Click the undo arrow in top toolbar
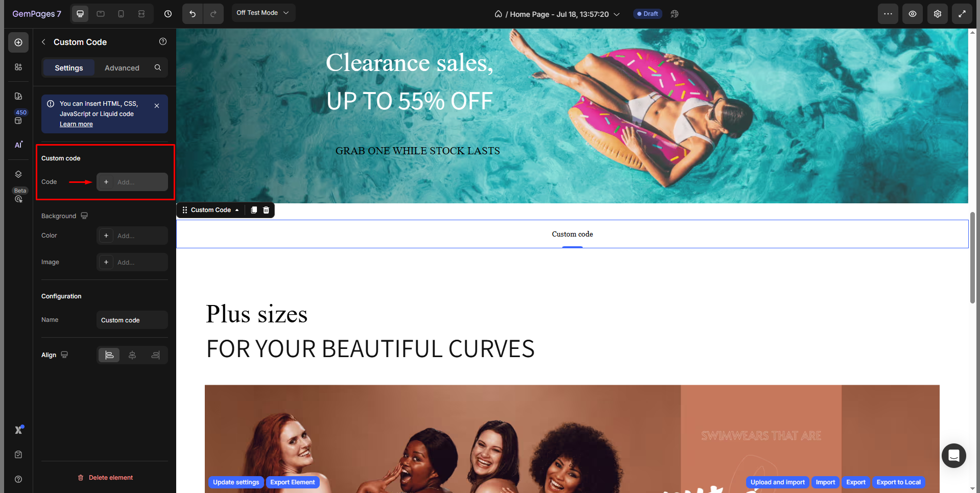 coord(193,14)
